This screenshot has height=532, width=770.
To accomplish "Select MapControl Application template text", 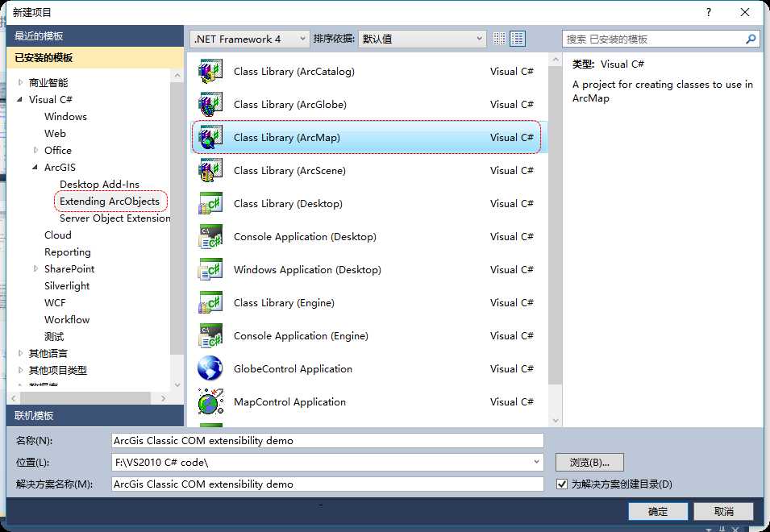I will (x=289, y=402).
